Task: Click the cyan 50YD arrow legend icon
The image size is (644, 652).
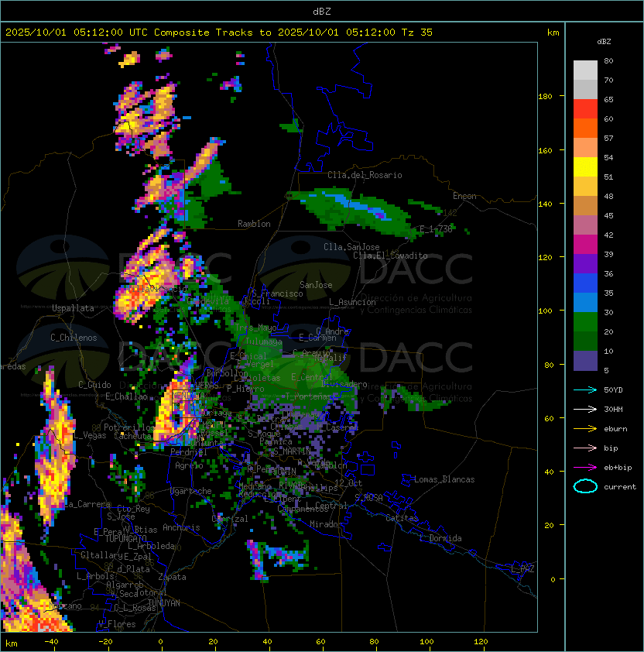Action: 585,389
